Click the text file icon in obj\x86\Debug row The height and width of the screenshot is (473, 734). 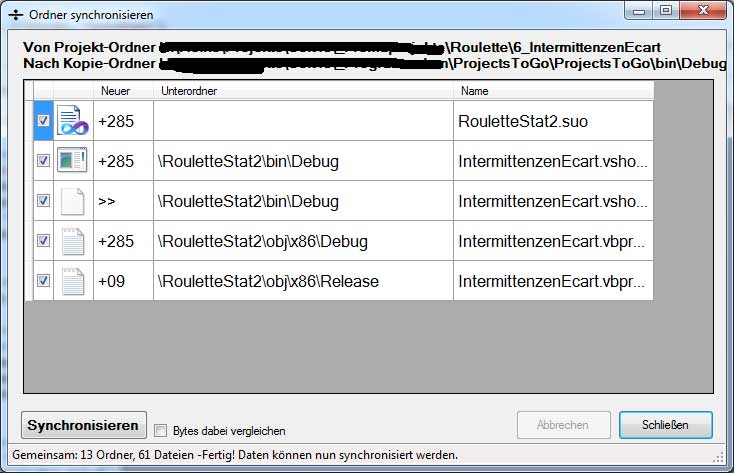(72, 241)
